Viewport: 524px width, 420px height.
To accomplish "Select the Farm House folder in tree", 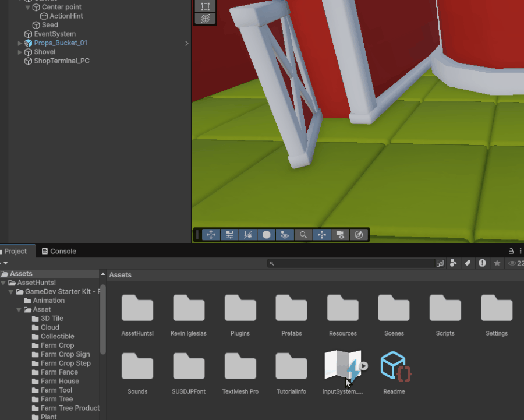I will pyautogui.click(x=59, y=381).
